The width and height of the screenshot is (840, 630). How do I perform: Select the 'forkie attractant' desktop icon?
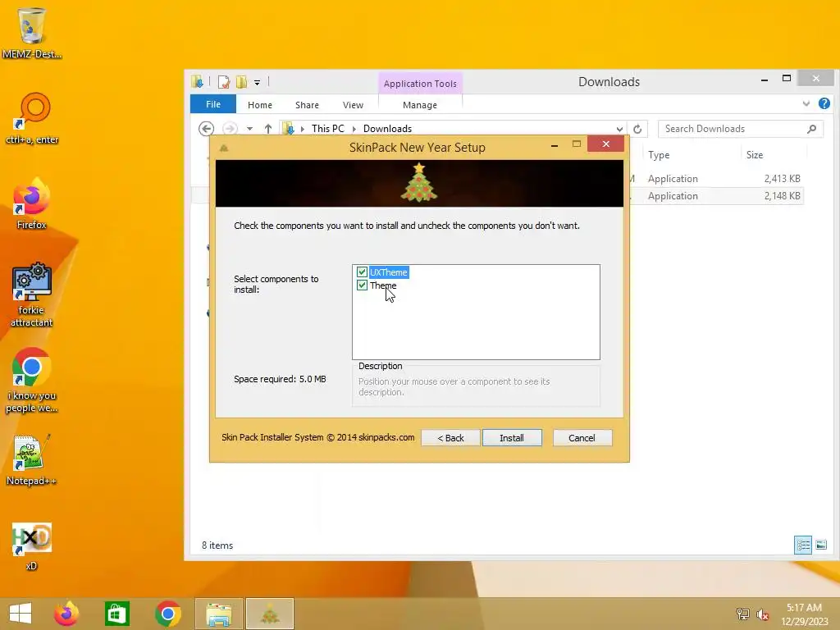coord(32,295)
